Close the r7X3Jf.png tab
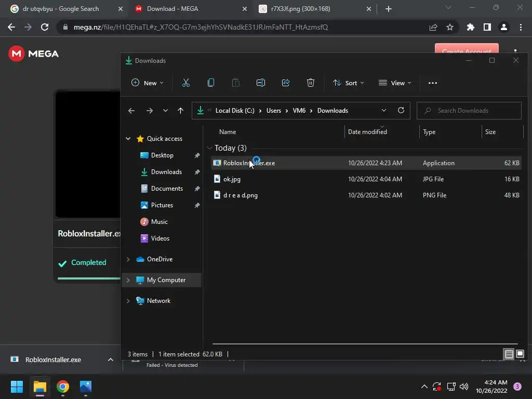The height and width of the screenshot is (399, 532). tap(369, 9)
